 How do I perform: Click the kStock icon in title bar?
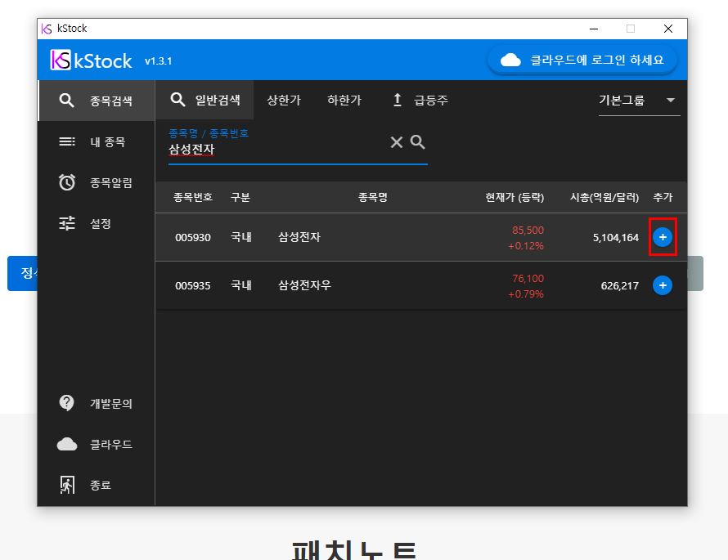(47, 29)
